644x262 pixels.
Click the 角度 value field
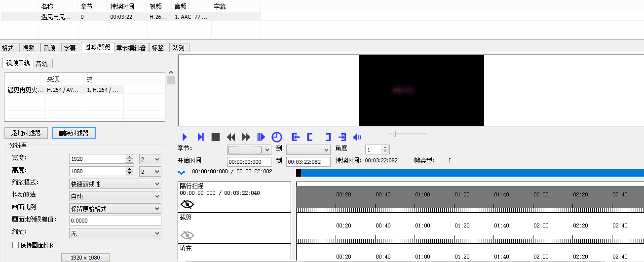point(374,149)
